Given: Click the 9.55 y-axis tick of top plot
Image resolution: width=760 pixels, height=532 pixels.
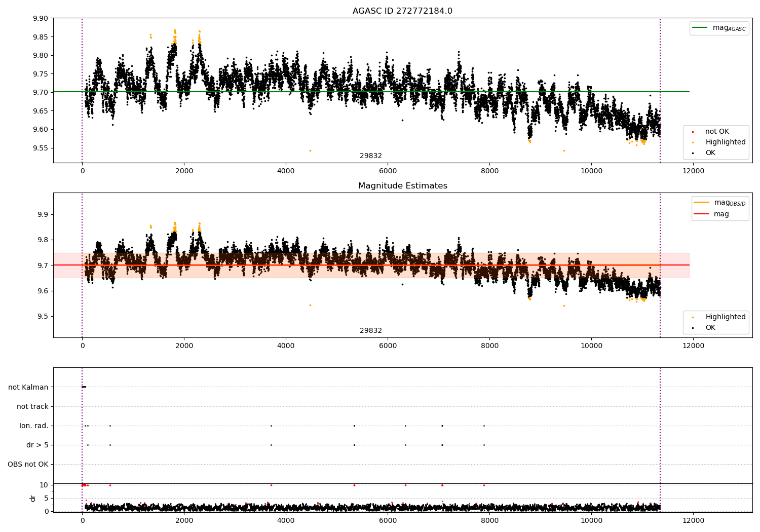Looking at the screenshot, I should 40,148.
